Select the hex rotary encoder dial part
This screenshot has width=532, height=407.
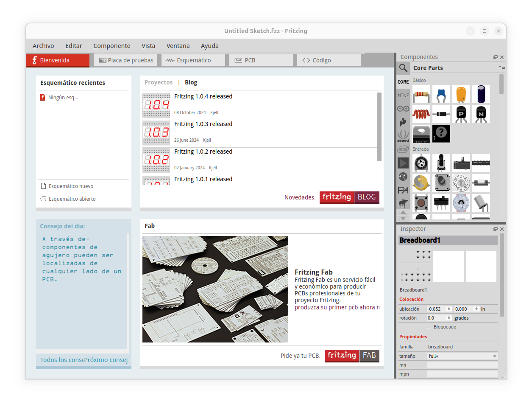click(x=461, y=183)
